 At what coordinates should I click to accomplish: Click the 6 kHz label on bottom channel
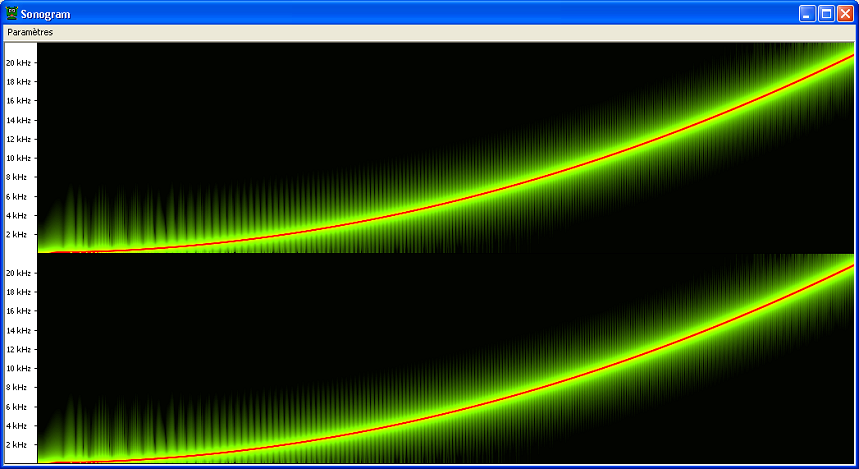click(16, 407)
